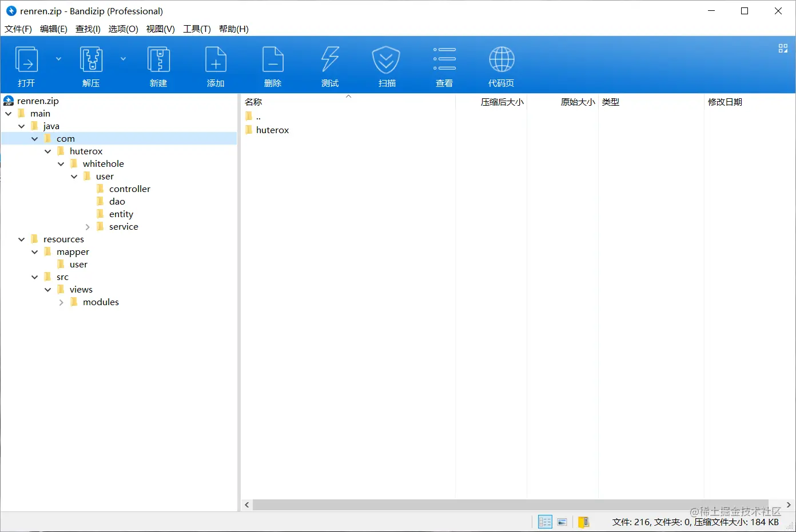Start the Scan (扫描) shield tool
Viewport: 796px width, 532px height.
tap(387, 59)
